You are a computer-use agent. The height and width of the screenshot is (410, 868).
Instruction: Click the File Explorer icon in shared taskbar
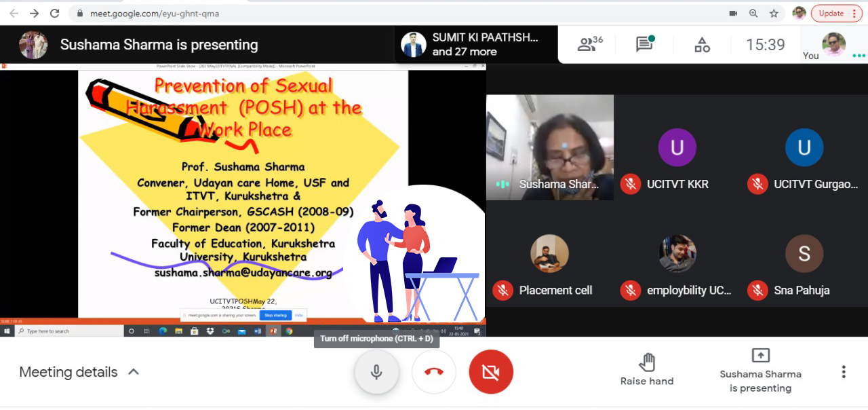point(178,331)
